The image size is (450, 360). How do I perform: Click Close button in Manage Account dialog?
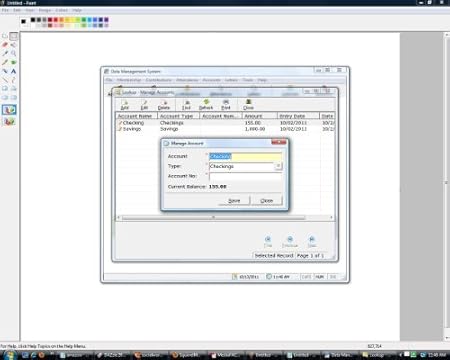tap(266, 200)
